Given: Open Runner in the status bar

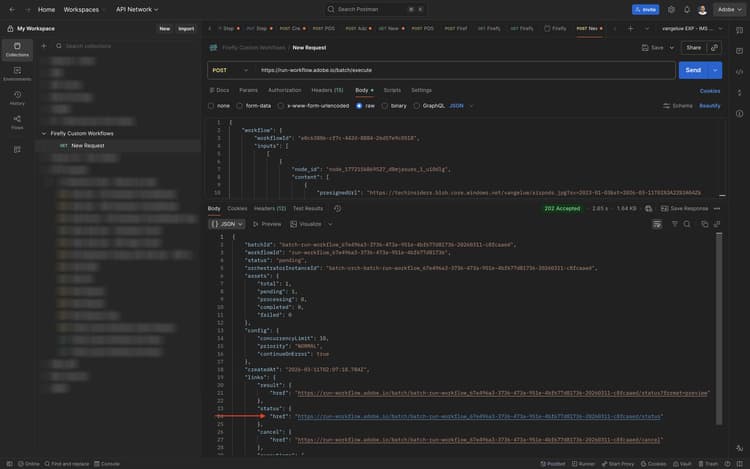Looking at the screenshot, I should point(584,464).
